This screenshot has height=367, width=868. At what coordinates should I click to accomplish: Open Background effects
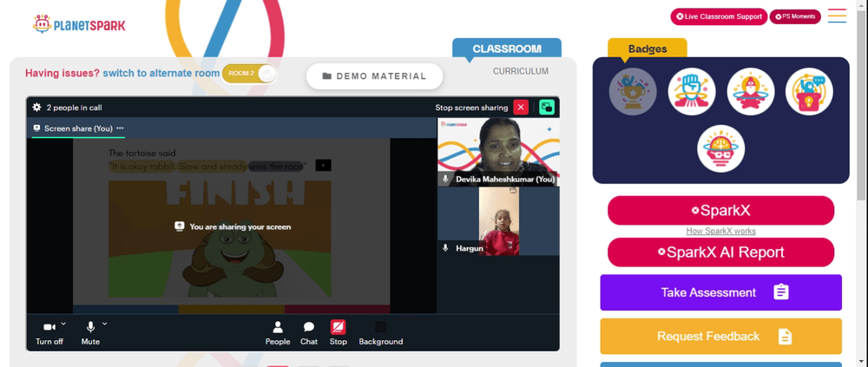pyautogui.click(x=381, y=333)
